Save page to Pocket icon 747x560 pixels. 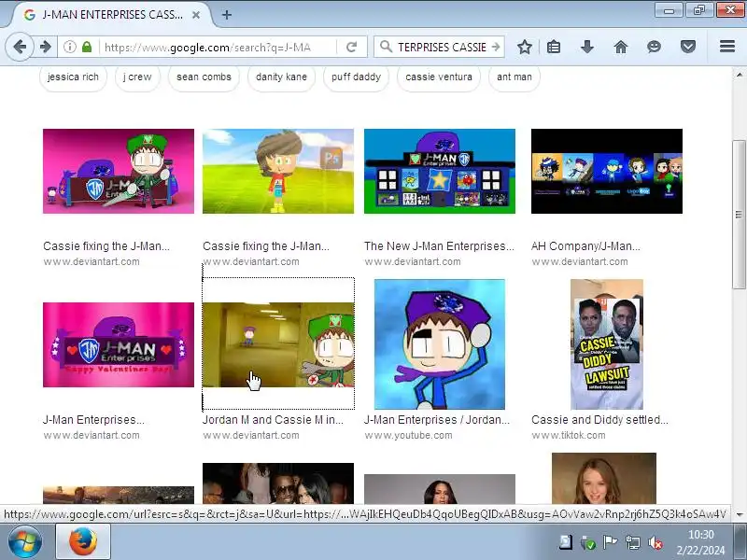688,47
